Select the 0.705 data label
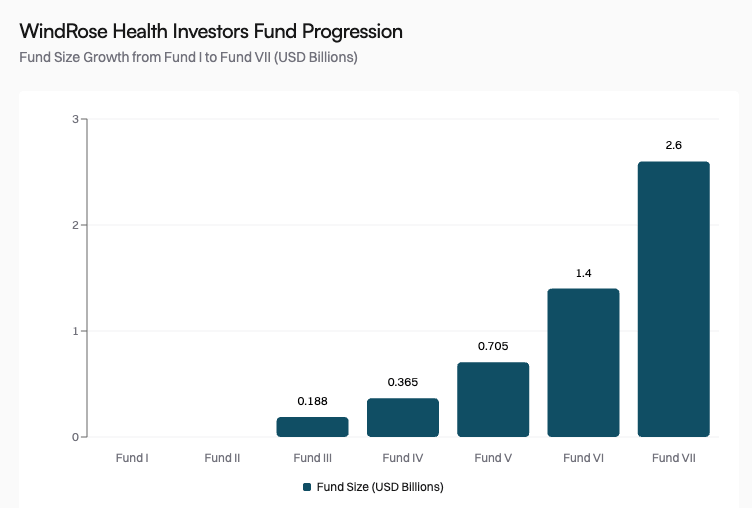 pyautogui.click(x=493, y=346)
